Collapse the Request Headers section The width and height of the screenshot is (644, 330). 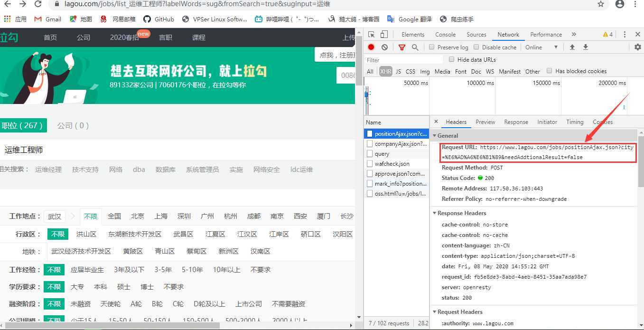coord(434,312)
